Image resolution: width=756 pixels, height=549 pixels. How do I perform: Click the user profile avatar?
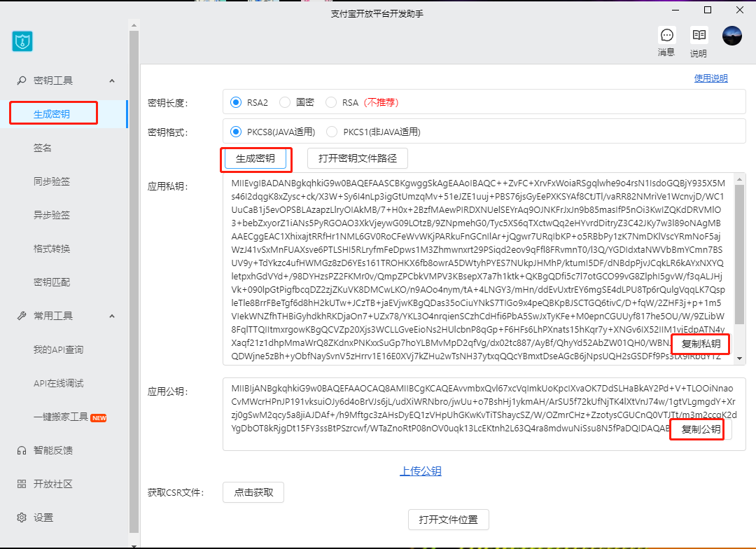(x=732, y=36)
